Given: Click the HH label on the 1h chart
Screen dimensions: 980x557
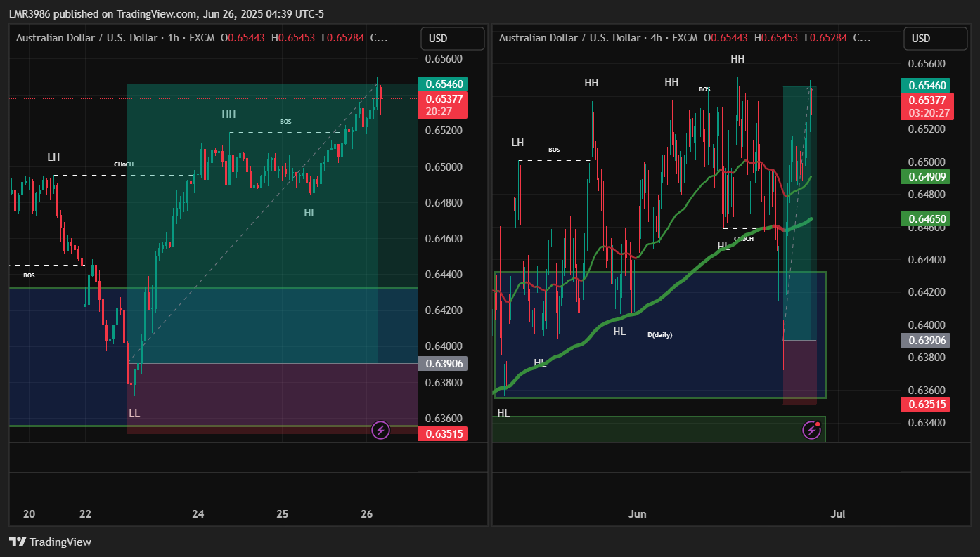Looking at the screenshot, I should 228,114.
